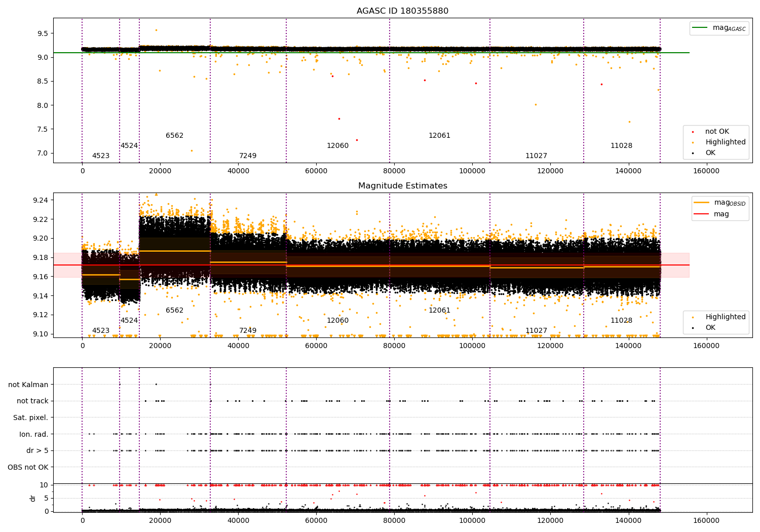Click obsid label 6562 in the top plot
The height and width of the screenshot is (532, 760).
click(175, 136)
